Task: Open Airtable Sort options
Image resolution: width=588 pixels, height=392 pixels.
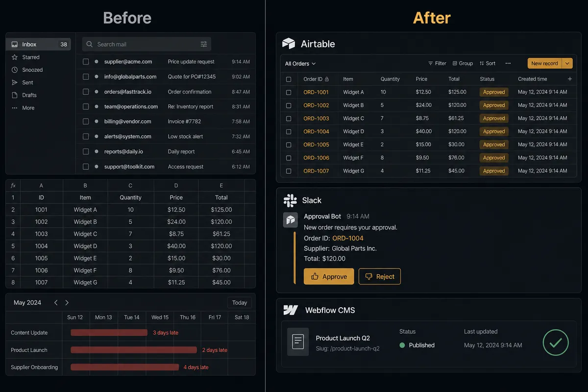Action: 488,63
